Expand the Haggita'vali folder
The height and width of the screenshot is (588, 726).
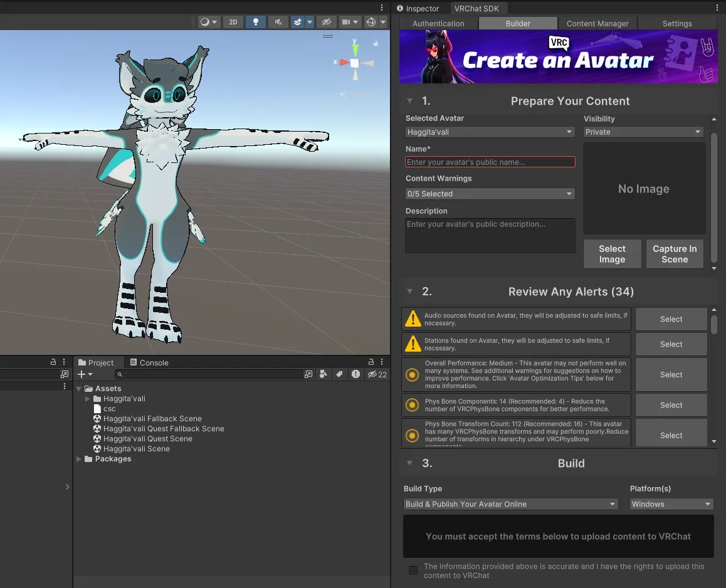pyautogui.click(x=88, y=399)
